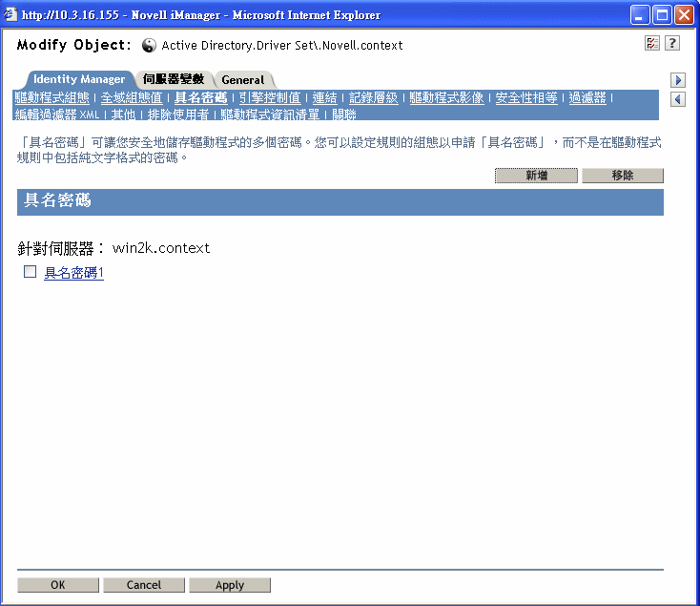Switch to the Identity Manager tab

79,79
